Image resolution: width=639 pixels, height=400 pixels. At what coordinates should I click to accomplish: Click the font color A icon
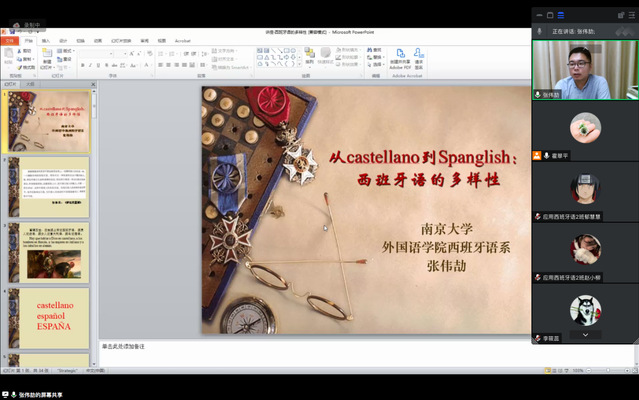click(x=146, y=65)
